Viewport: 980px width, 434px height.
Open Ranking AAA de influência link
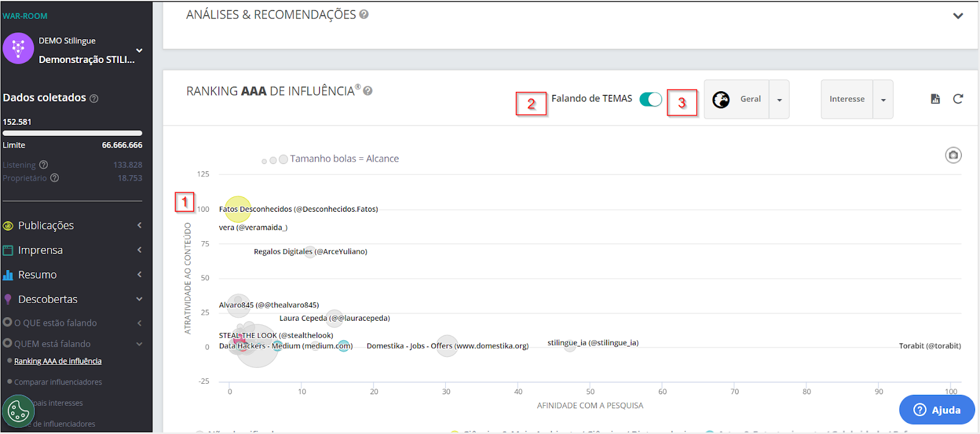tap(58, 361)
